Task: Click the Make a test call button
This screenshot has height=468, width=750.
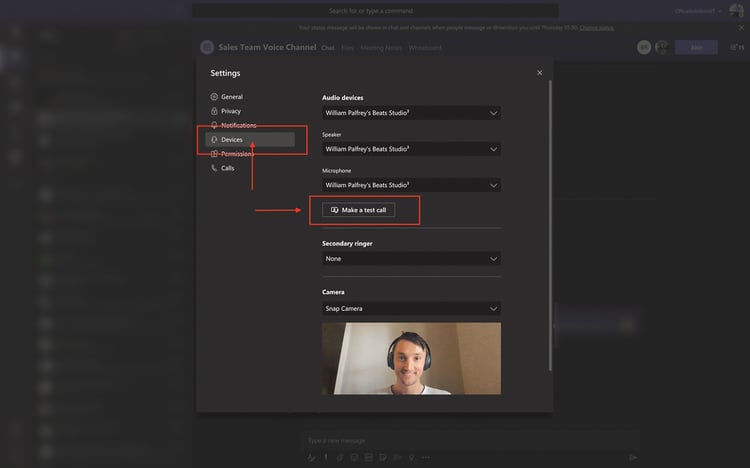Action: point(358,210)
